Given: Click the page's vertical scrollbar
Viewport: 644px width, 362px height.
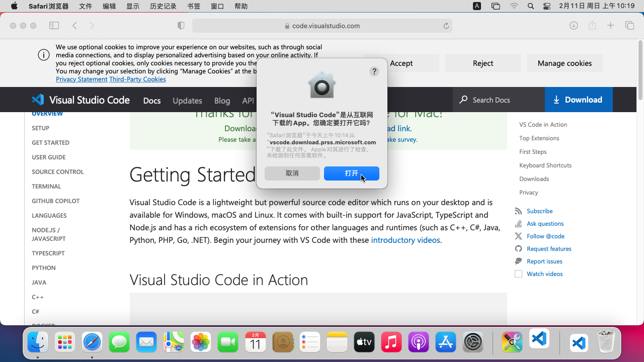Looking at the screenshot, I should (x=640, y=70).
